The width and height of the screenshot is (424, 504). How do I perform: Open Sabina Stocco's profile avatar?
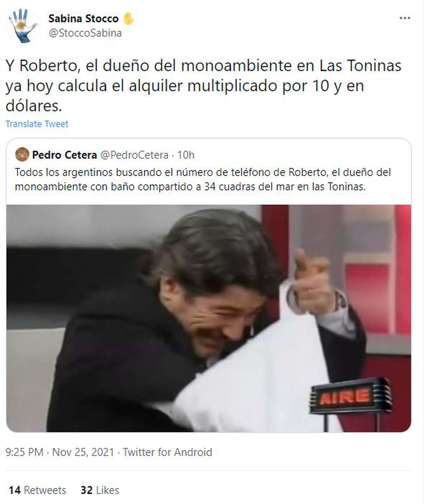point(22,26)
